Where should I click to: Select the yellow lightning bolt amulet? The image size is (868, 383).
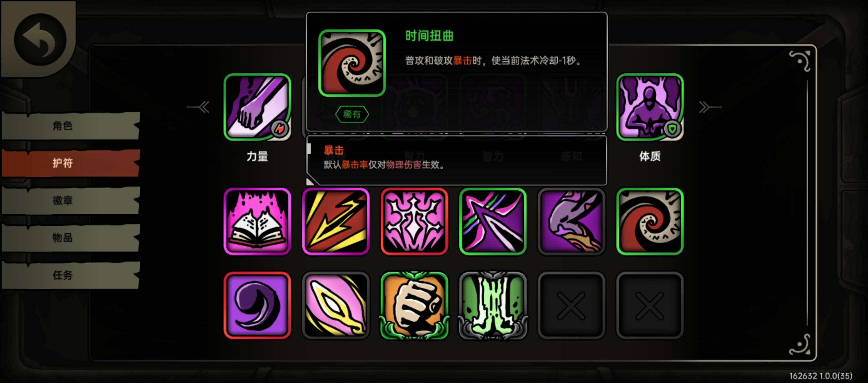336,222
